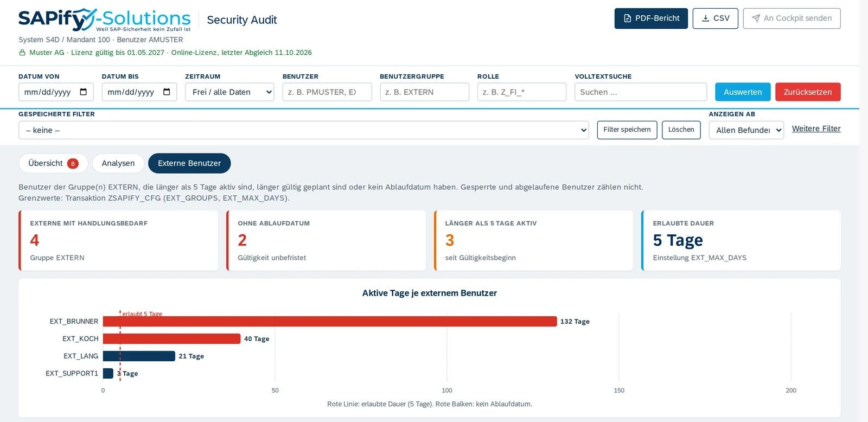
Task: Click the Erlaubte Dauer card
Action: tap(741, 240)
